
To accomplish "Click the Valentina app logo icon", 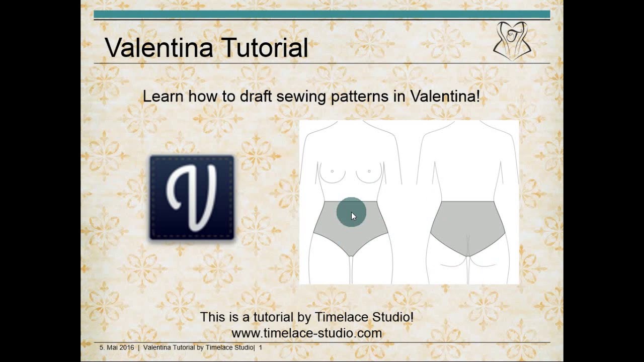I will click(192, 198).
